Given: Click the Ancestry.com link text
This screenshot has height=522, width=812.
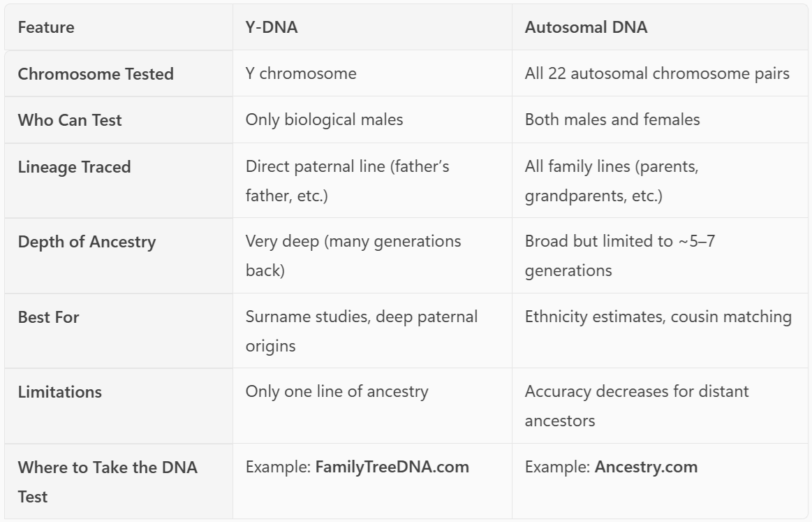Looking at the screenshot, I should pyautogui.click(x=646, y=467).
